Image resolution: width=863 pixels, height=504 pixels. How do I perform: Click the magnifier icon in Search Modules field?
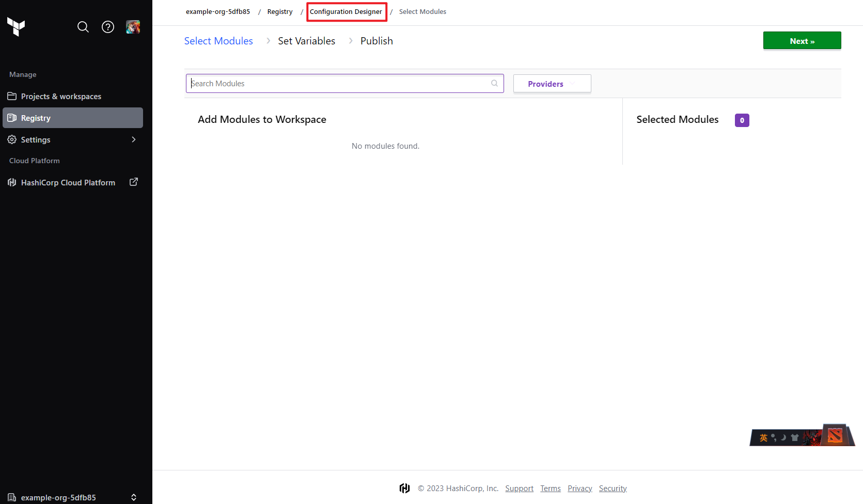[494, 83]
